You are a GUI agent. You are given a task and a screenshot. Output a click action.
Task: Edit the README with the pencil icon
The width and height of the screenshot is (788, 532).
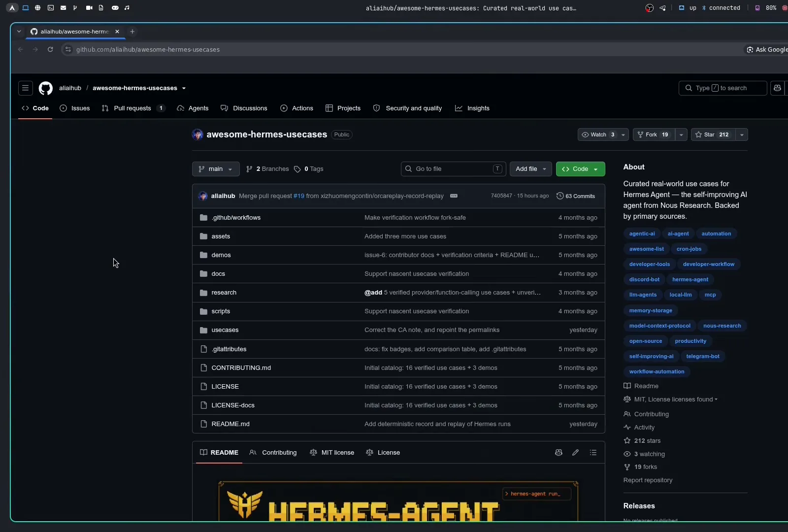tap(575, 453)
